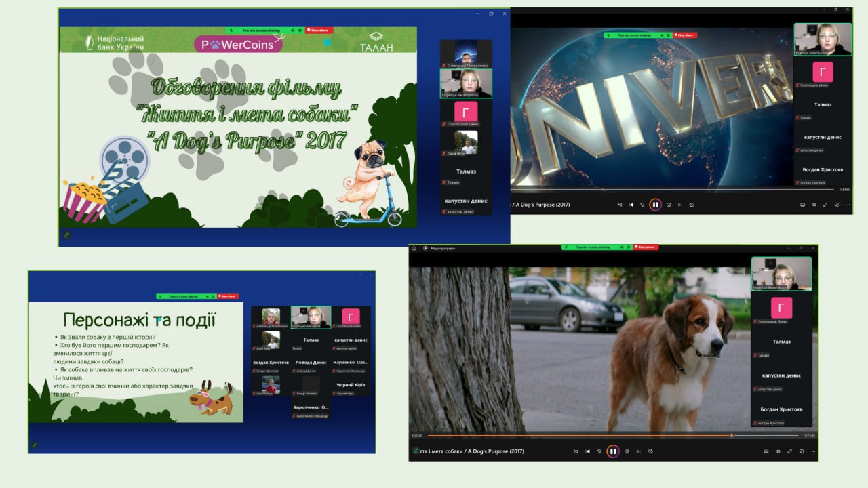Click the Home icon in the bottom media window

coord(414,248)
